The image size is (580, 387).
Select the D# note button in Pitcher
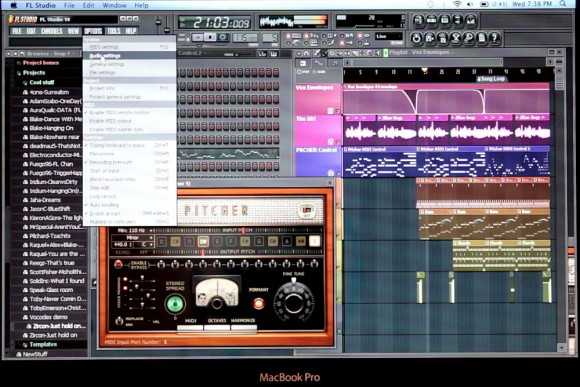pos(203,242)
